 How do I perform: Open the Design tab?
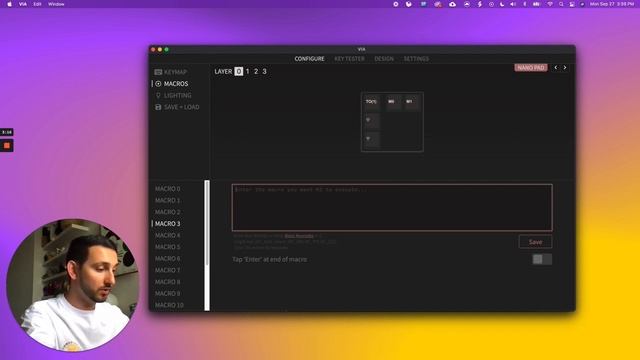click(384, 59)
